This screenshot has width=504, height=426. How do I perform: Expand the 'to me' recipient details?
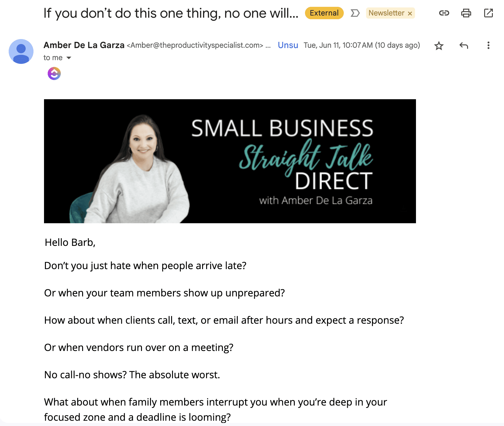69,58
